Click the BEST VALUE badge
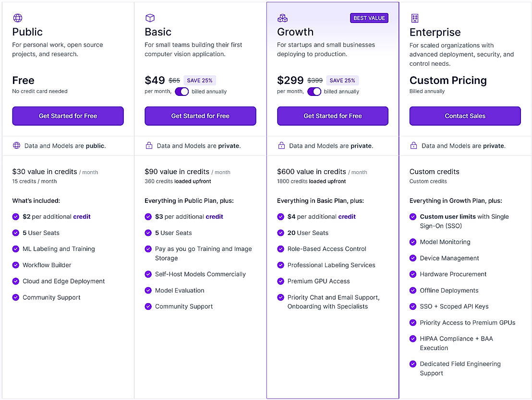This screenshot has width=532, height=400. (x=369, y=18)
